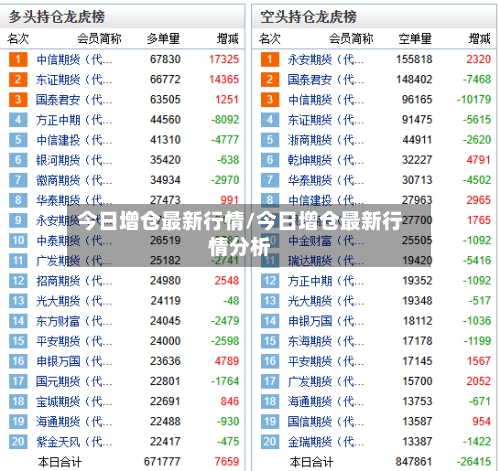The width and height of the screenshot is (500, 471).
Task: Click change value -8092
Action: [x=225, y=120]
